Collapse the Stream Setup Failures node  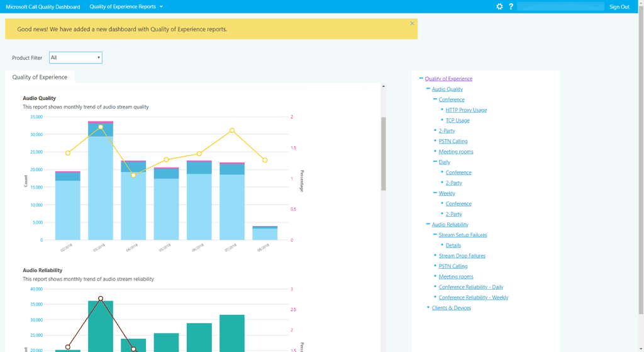coord(435,235)
